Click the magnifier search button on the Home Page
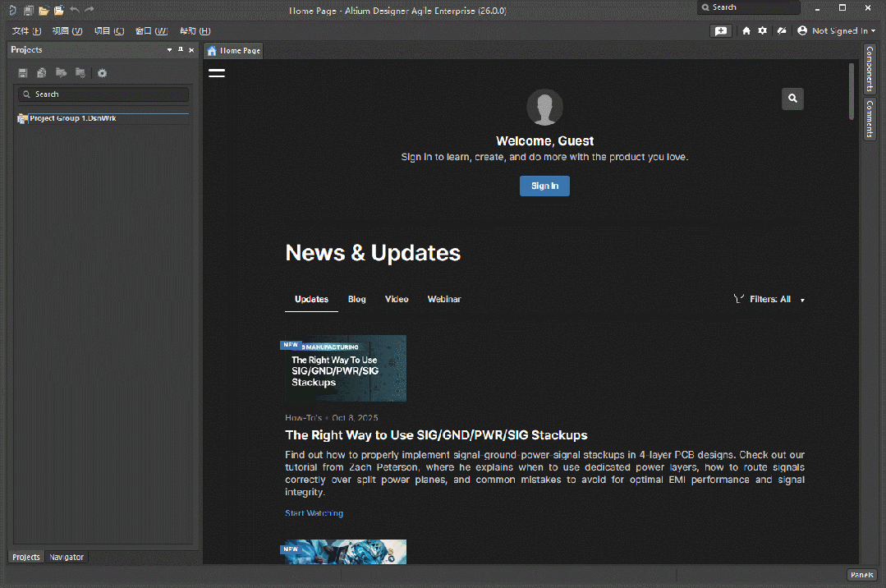886x588 pixels. 792,99
